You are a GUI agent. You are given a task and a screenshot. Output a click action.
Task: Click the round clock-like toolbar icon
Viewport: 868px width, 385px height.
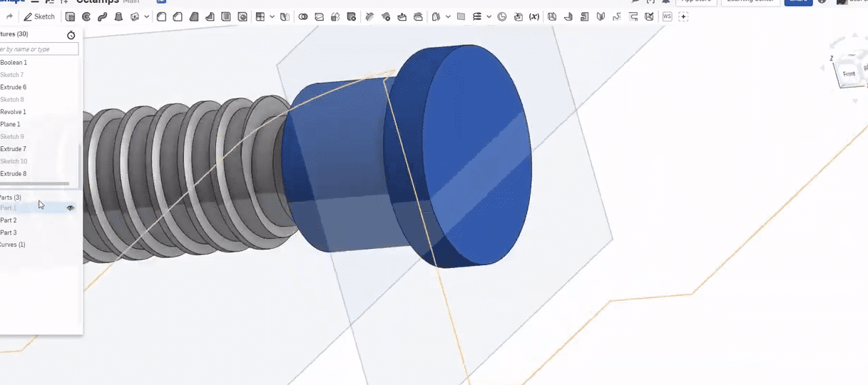pos(502,16)
